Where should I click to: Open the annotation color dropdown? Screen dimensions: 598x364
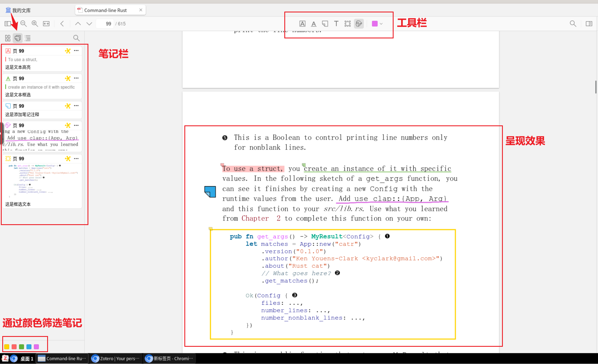click(377, 24)
